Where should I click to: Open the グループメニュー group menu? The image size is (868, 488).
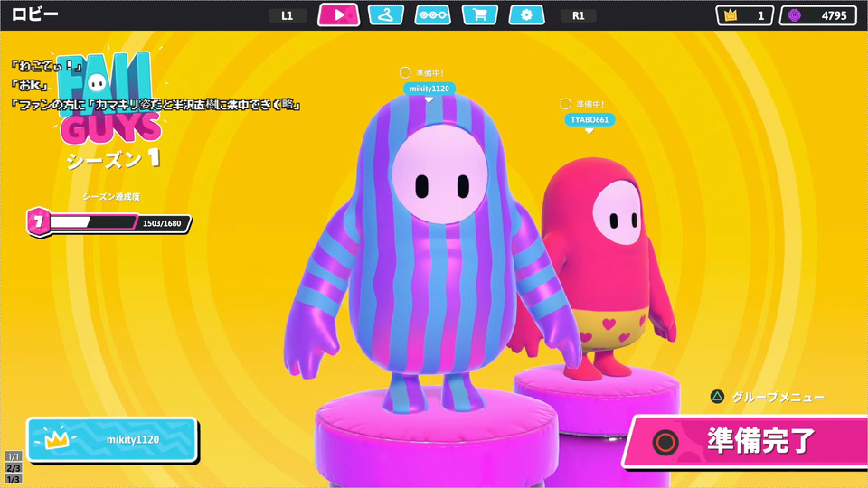pyautogui.click(x=778, y=397)
